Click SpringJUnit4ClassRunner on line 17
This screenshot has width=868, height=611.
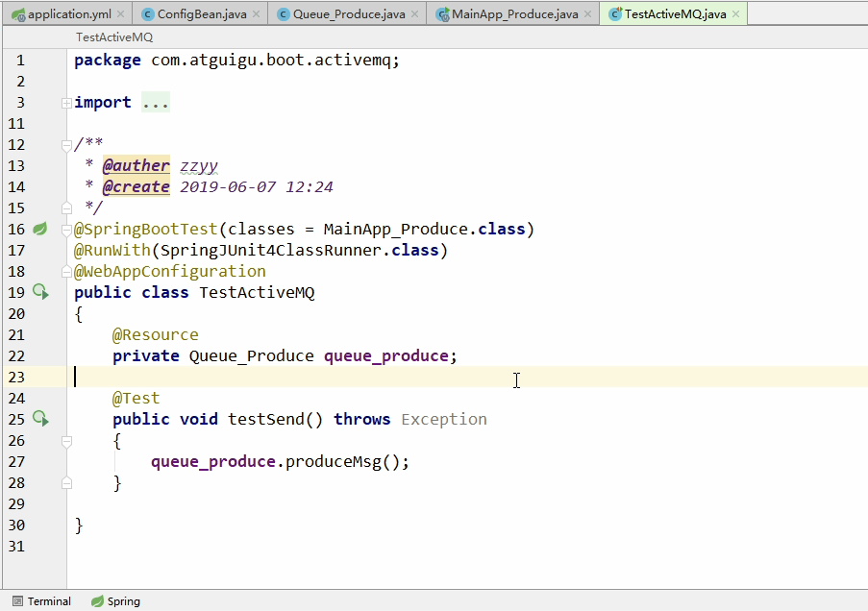pyautogui.click(x=271, y=250)
